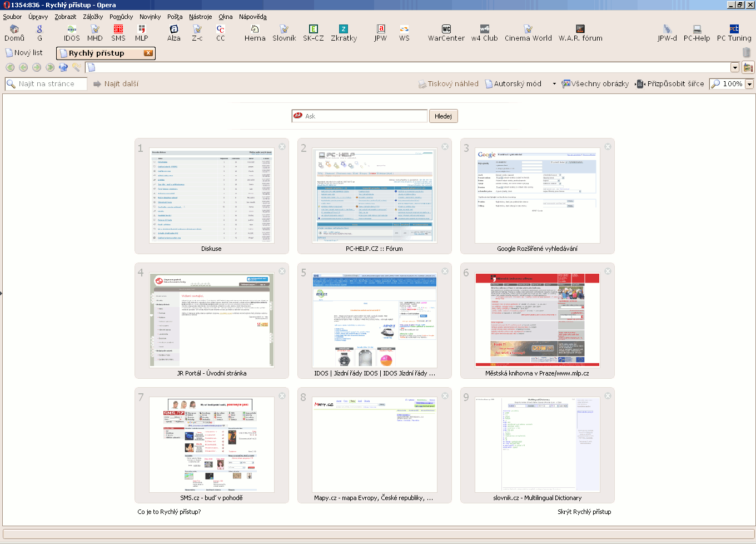Viewport: 756px width, 544px height.
Task: Expand the zoom 100% dropdown
Action: (x=749, y=84)
